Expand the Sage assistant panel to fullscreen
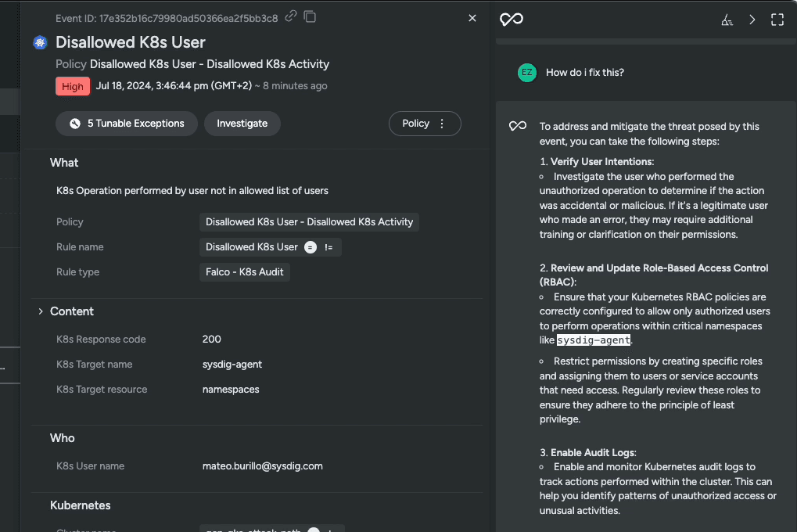The image size is (797, 532). 777,20
